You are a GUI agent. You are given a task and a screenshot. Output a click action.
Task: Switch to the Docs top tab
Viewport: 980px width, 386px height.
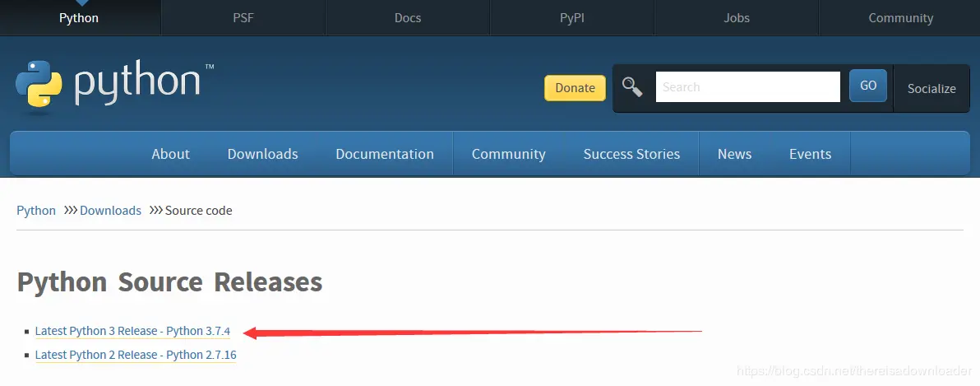pyautogui.click(x=408, y=17)
